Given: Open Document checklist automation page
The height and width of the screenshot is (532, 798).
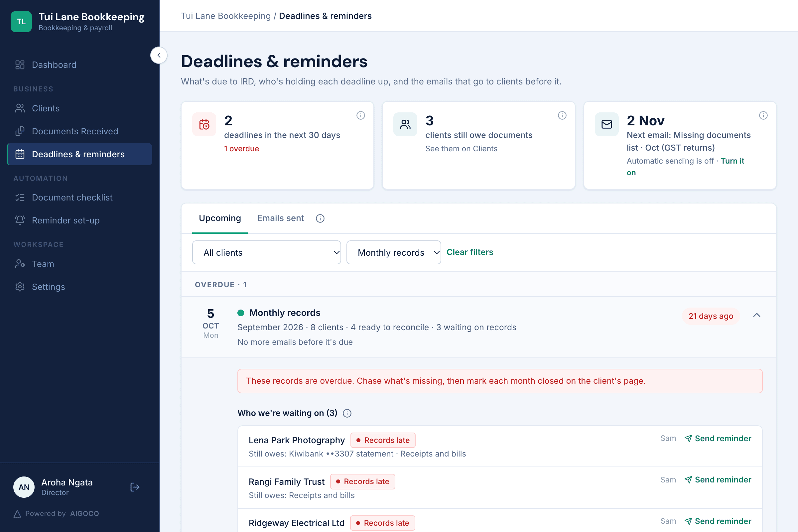Looking at the screenshot, I should coord(79,198).
